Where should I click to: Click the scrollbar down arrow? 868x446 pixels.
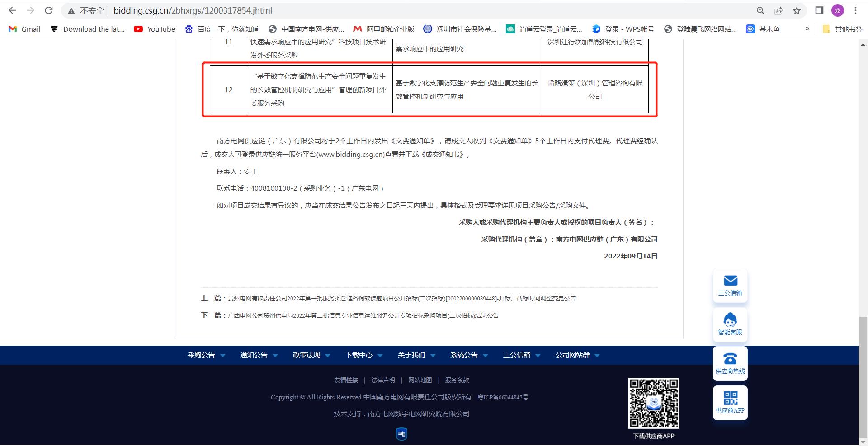pyautogui.click(x=863, y=441)
